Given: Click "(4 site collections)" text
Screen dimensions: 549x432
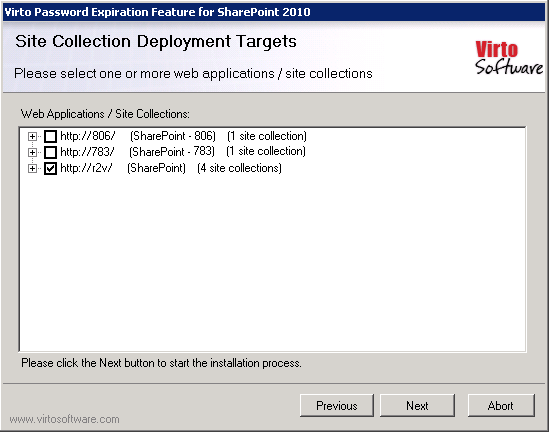Looking at the screenshot, I should point(239,168).
